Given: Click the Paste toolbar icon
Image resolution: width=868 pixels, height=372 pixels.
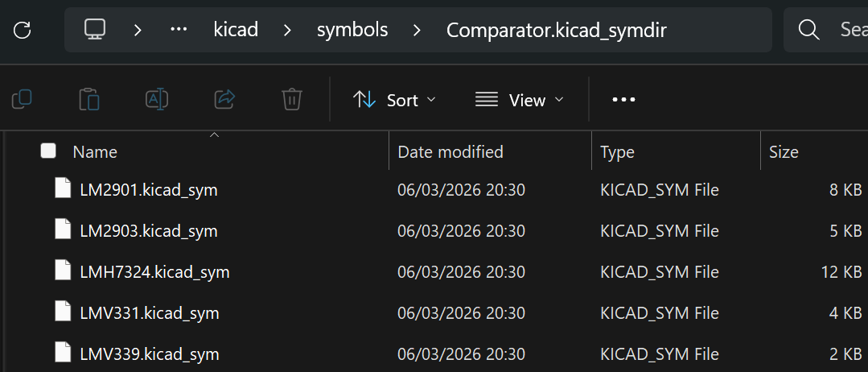Looking at the screenshot, I should point(89,100).
